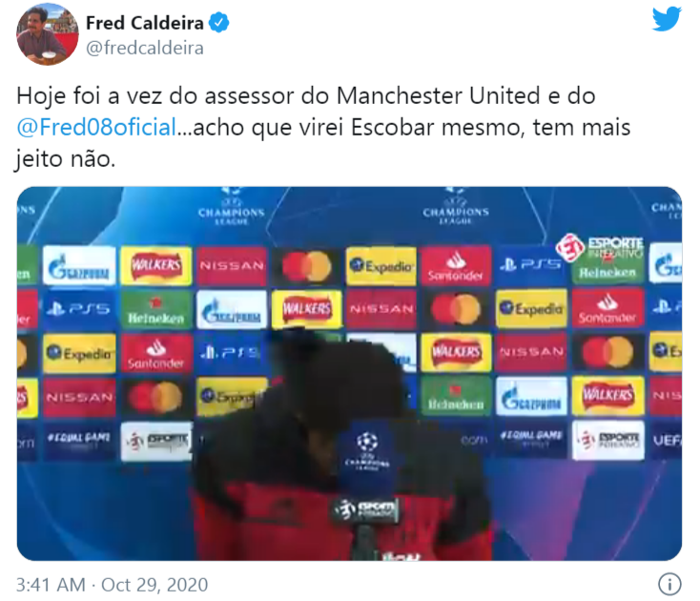Open the tweet info circle icon
The image size is (700, 601).
(669, 584)
